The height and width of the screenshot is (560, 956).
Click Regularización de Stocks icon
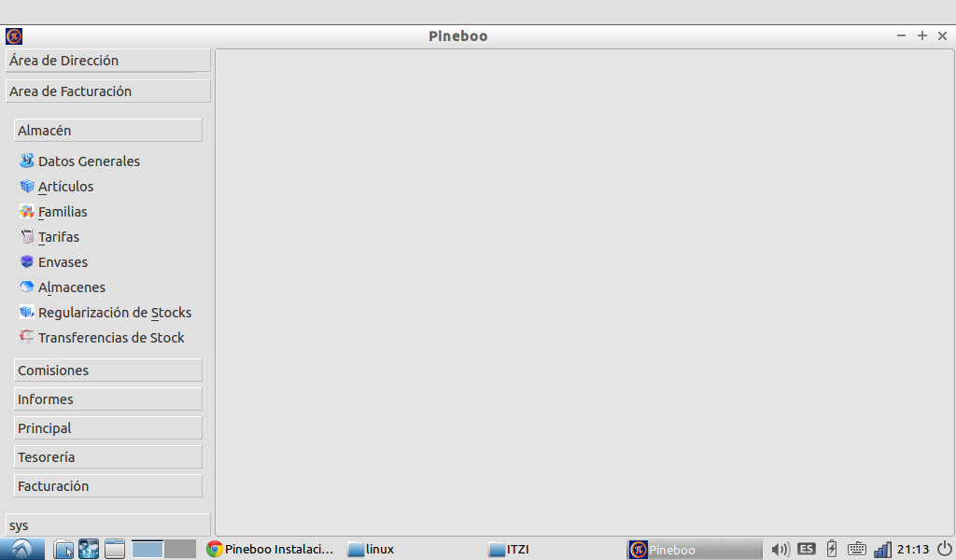(x=26, y=312)
